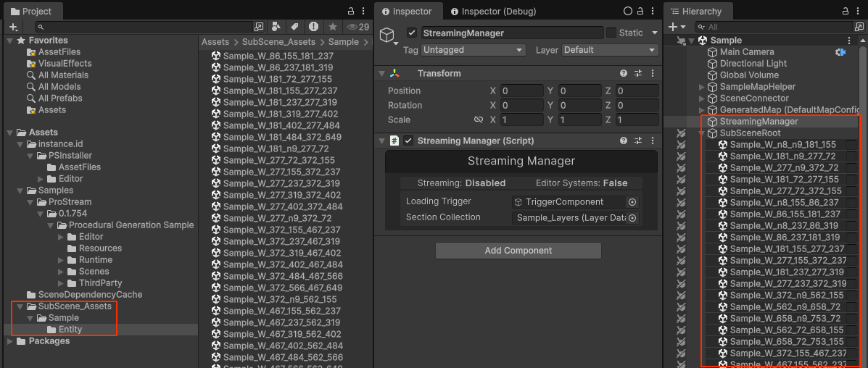Screen dimensions: 868x368
Task: Select GameObject icon picker cube in Inspector
Action: [x=387, y=35]
